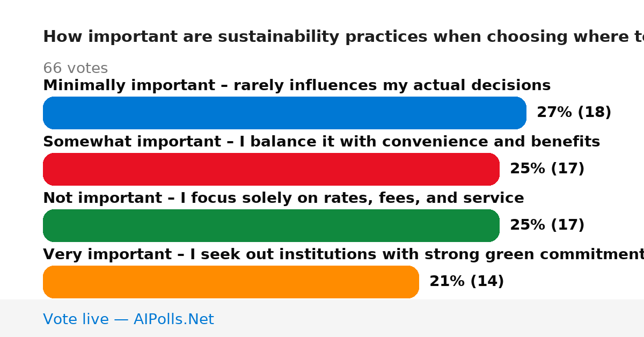
Task: Click the 25% (17) value beside red bar
Action: point(547,169)
